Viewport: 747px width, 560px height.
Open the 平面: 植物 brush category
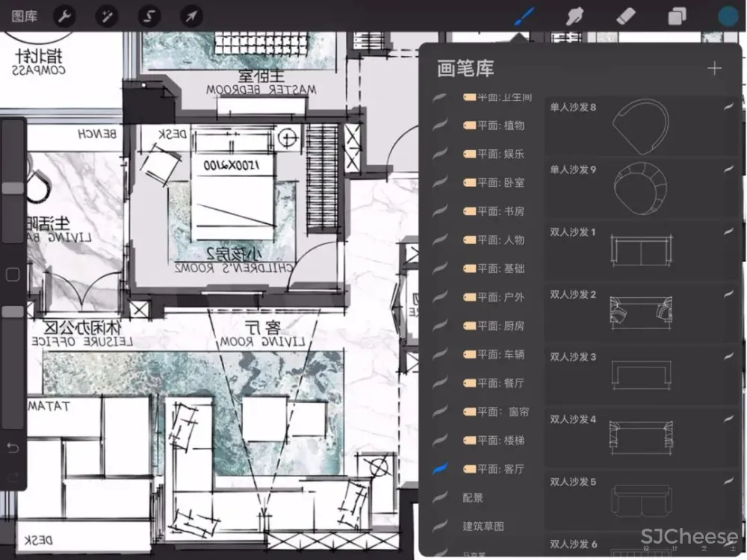(493, 125)
